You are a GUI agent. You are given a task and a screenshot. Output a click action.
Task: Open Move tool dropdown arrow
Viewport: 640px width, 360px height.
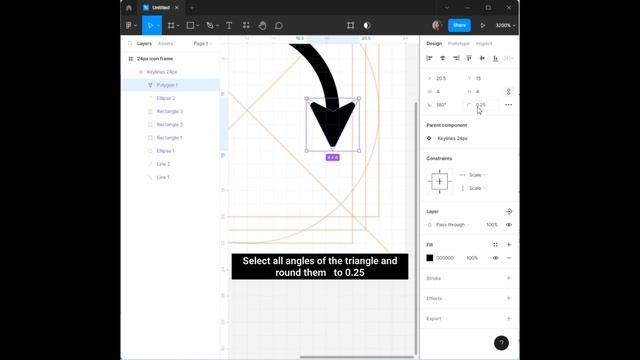[x=158, y=26]
